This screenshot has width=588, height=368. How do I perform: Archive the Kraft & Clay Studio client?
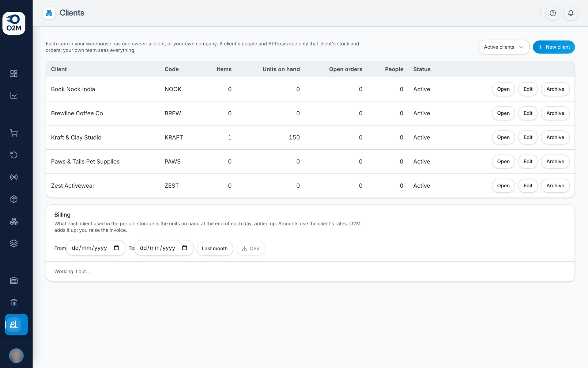click(555, 137)
